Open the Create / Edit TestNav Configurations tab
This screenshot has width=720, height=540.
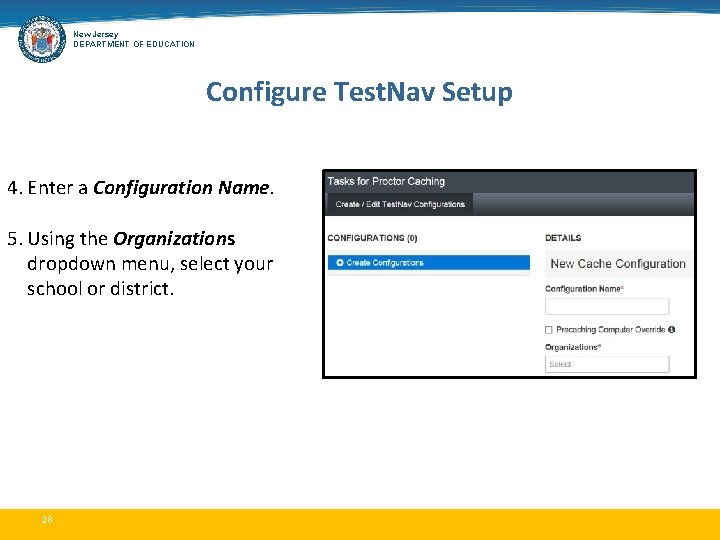coord(400,204)
